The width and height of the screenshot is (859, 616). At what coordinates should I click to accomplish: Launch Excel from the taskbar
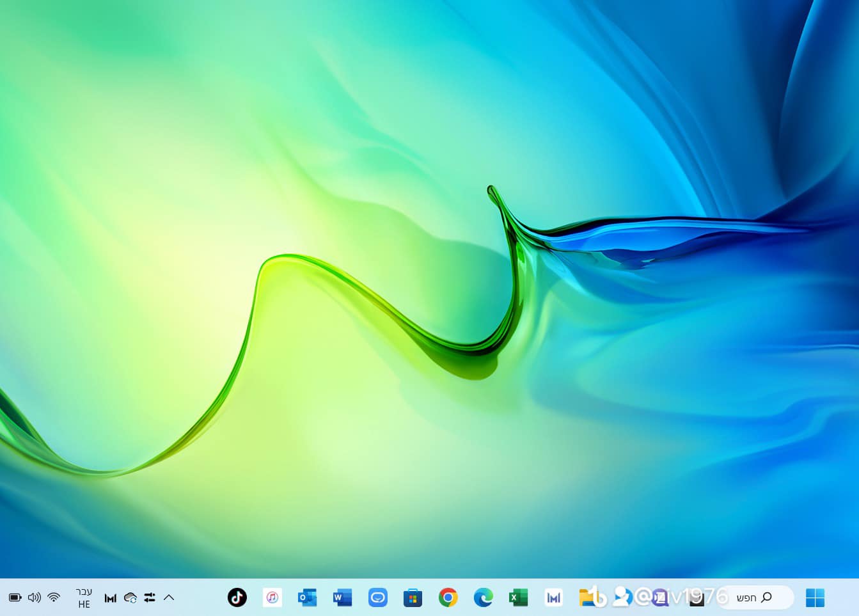(518, 597)
